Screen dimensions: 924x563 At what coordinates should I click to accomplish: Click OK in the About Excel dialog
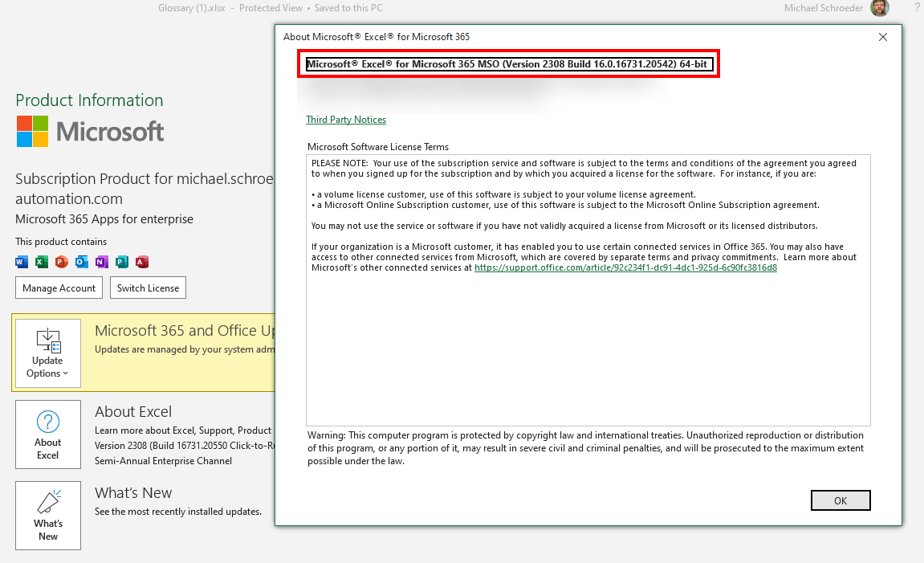[841, 500]
